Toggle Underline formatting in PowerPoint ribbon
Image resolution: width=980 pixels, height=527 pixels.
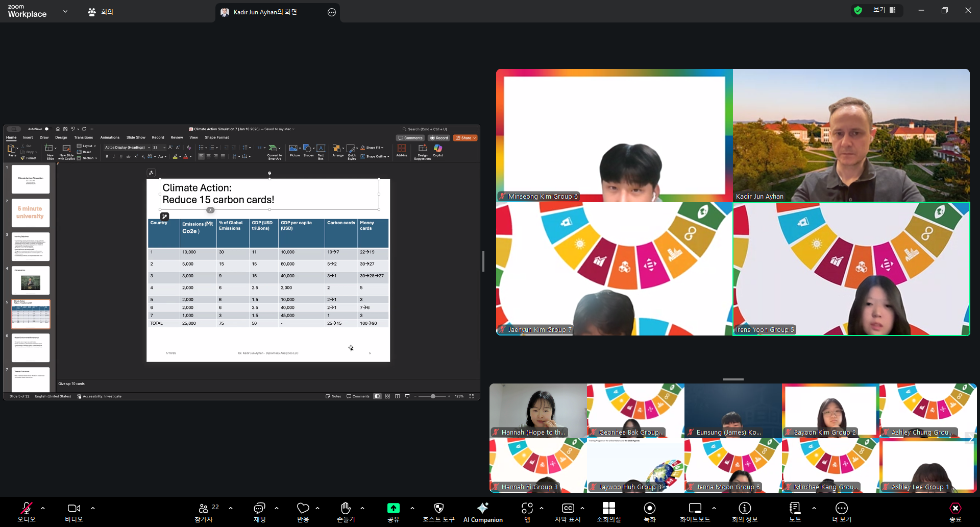(121, 156)
